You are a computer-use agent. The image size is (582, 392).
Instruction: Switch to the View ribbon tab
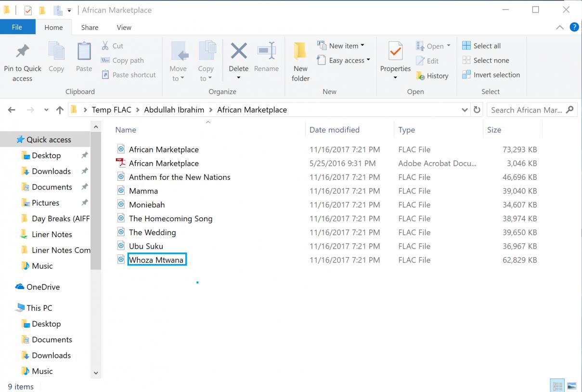point(124,27)
